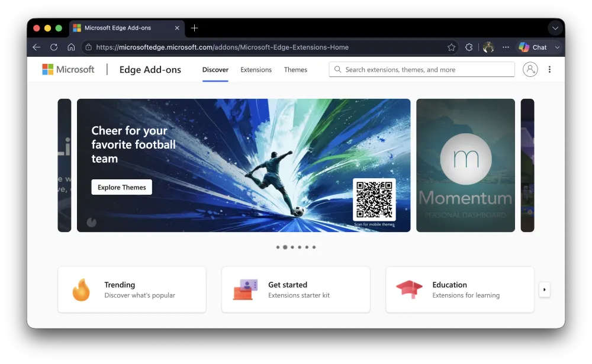This screenshot has height=364, width=592.
Task: Switch to the Discover tab
Action: [x=215, y=69]
